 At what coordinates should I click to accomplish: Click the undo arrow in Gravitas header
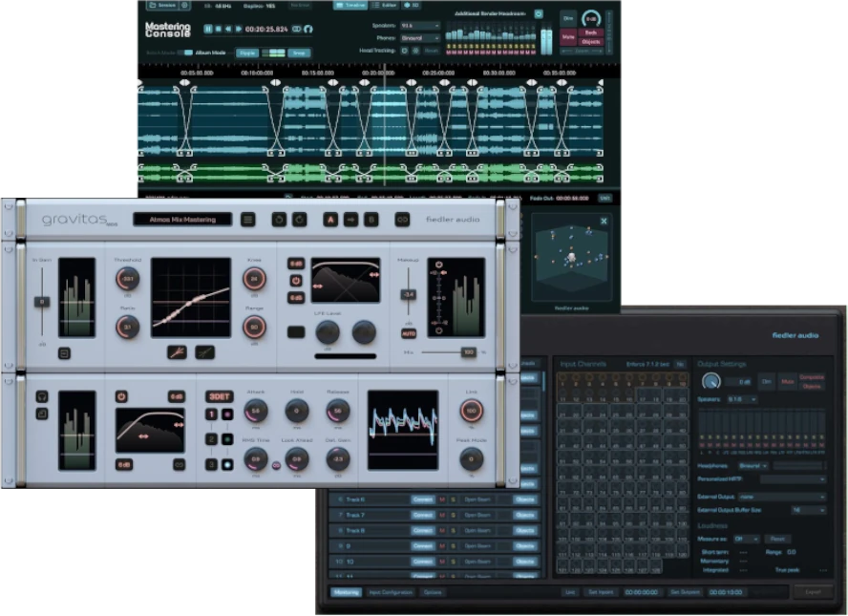(x=279, y=220)
